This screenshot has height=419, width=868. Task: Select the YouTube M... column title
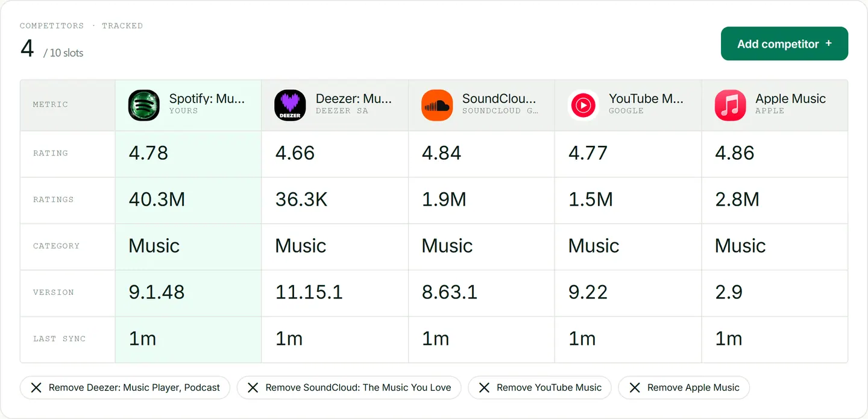[x=646, y=99]
